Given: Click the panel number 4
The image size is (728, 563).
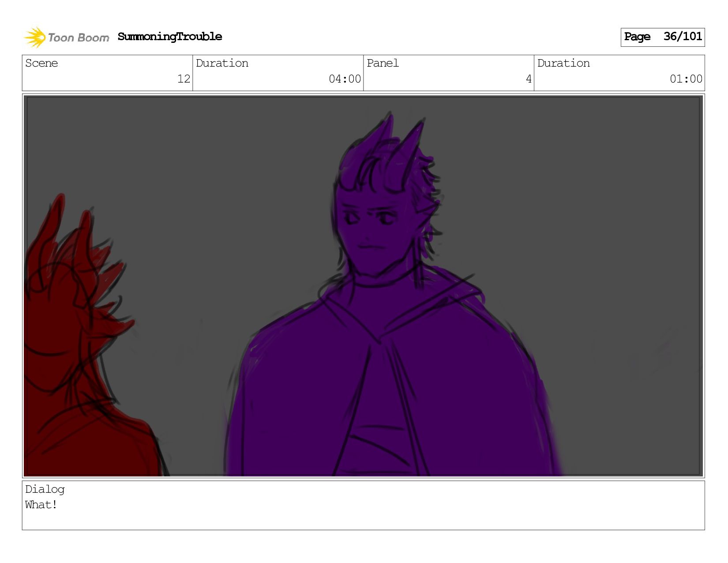Looking at the screenshot, I should click(x=529, y=79).
